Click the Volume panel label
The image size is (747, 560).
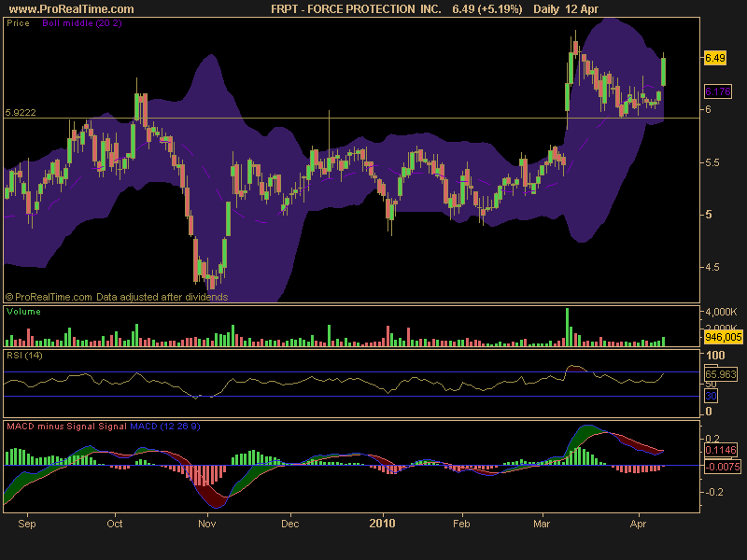pyautogui.click(x=23, y=312)
